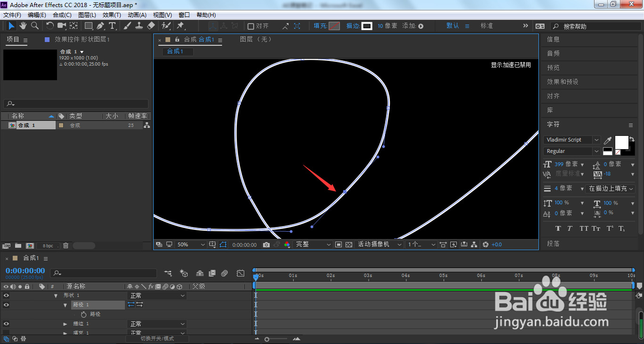
Task: Open the 效果(T) menu
Action: pos(112,15)
